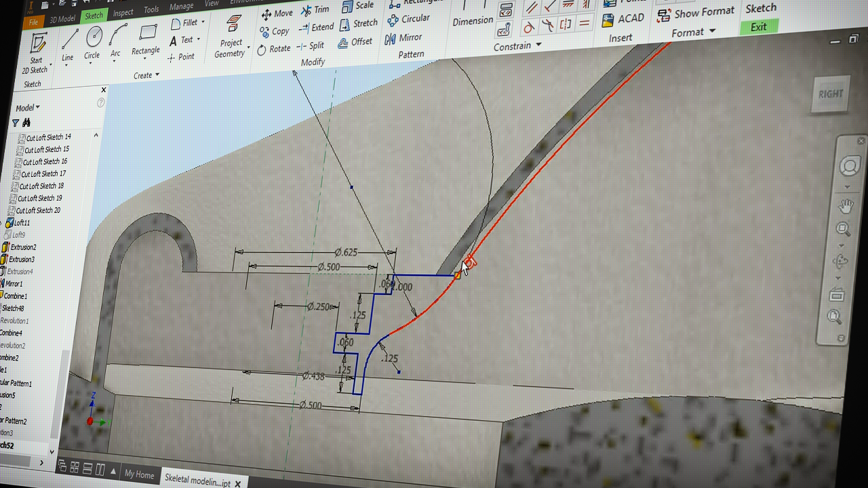Choose the Mirror pattern tool
The height and width of the screenshot is (488, 868).
pyautogui.click(x=403, y=38)
